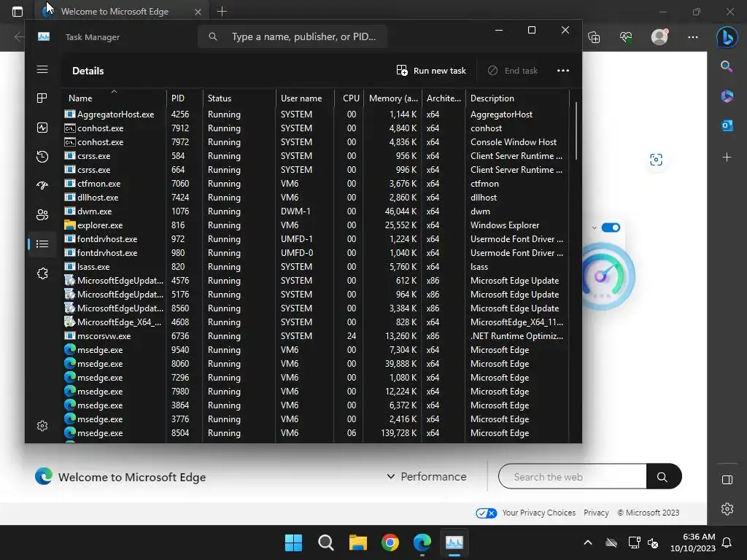This screenshot has height=560, width=747.
Task: Select the mscorsvw.exe process row
Action: point(315,335)
